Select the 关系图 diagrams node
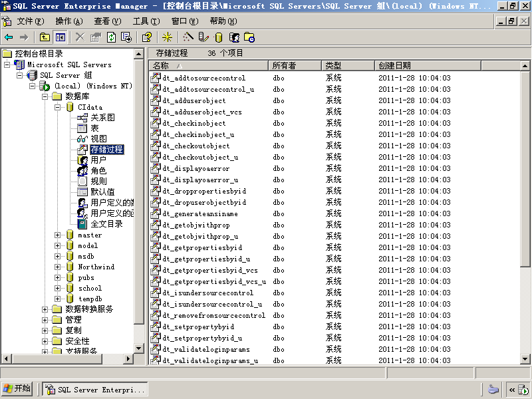The width and height of the screenshot is (532, 399). [102, 118]
